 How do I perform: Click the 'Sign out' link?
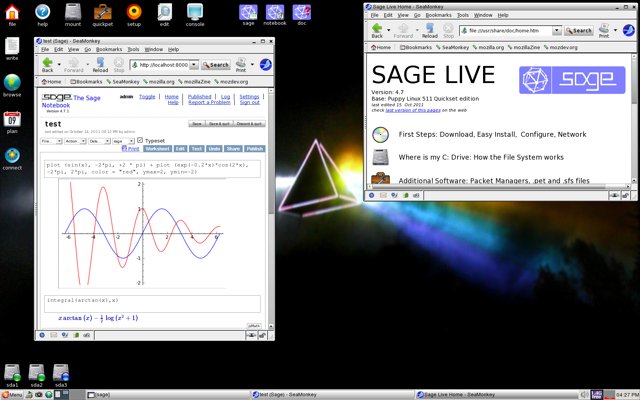(249, 102)
